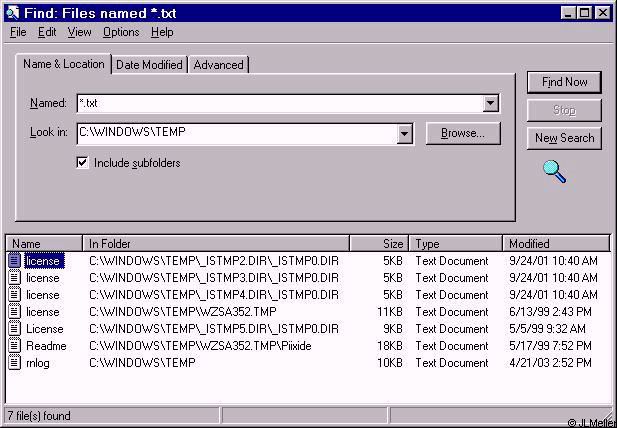Close the Find window
617x428 pixels.
tap(602, 13)
